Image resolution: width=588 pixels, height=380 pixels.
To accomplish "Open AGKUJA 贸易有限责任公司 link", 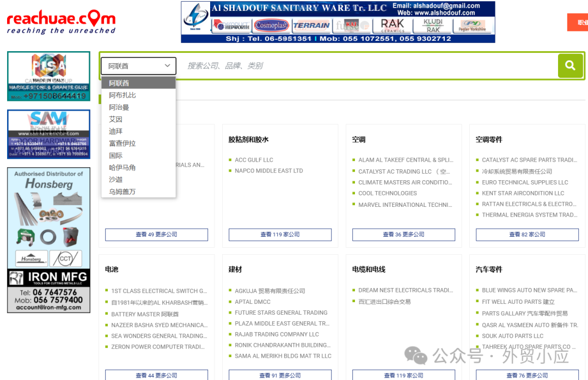I will pyautogui.click(x=270, y=291).
